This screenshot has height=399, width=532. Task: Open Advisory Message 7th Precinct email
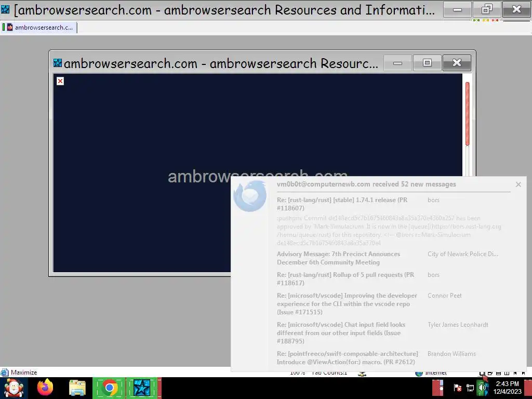coord(338,258)
